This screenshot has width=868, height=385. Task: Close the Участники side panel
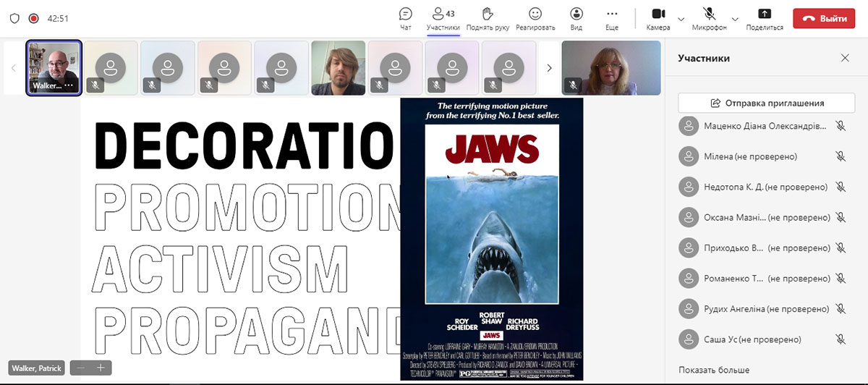coord(845,58)
